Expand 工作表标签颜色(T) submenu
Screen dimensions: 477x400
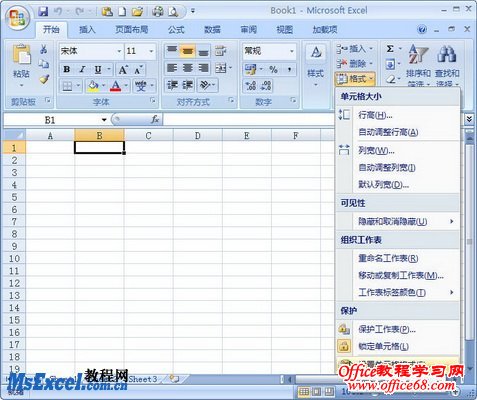coord(397,292)
